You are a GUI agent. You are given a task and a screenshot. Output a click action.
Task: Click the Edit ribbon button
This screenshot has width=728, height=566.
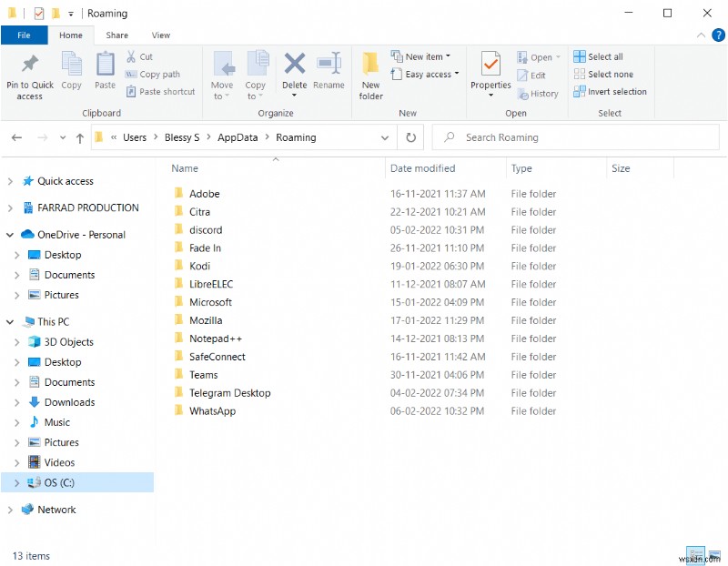point(531,76)
